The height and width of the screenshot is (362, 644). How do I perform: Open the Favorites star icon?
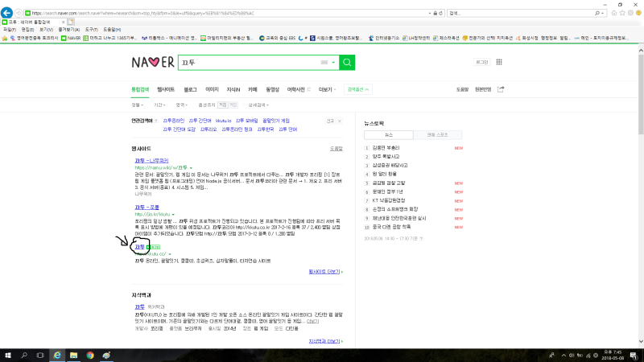(x=622, y=13)
